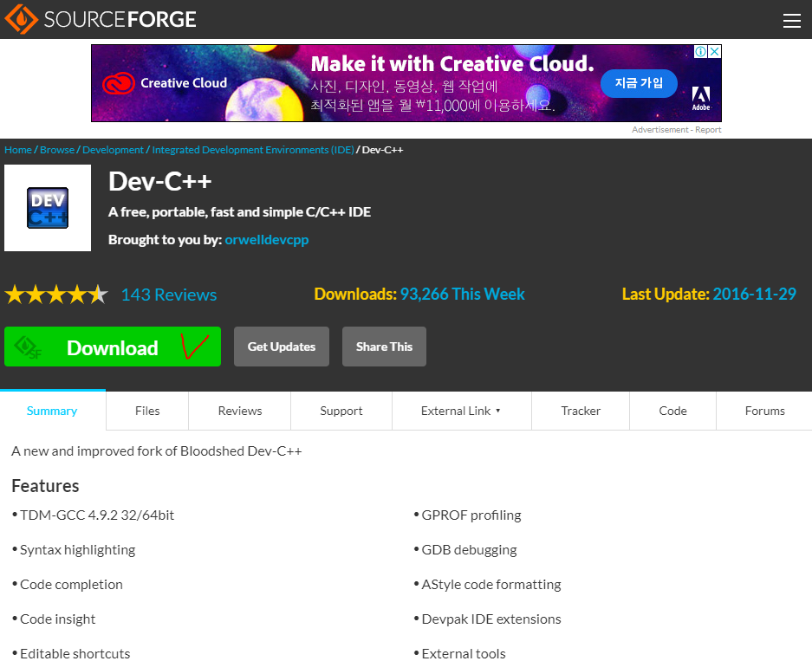
Task: Click the 'Code insight' feature text
Action: (x=57, y=619)
